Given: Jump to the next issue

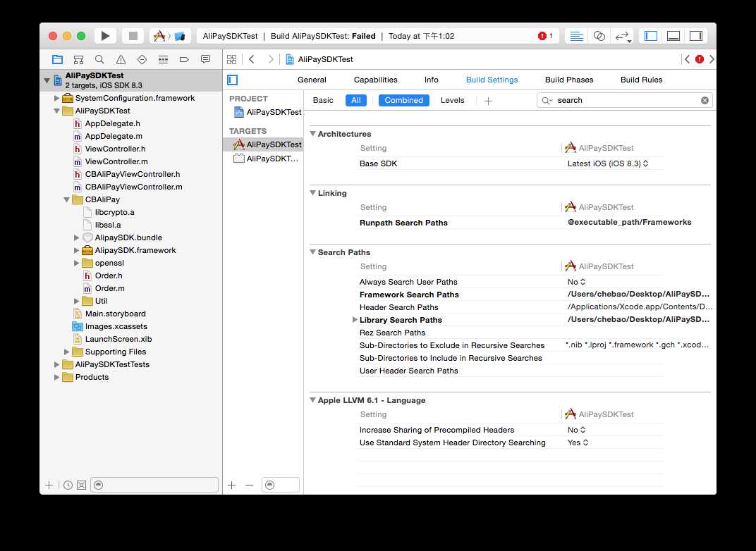Looking at the screenshot, I should [x=712, y=59].
